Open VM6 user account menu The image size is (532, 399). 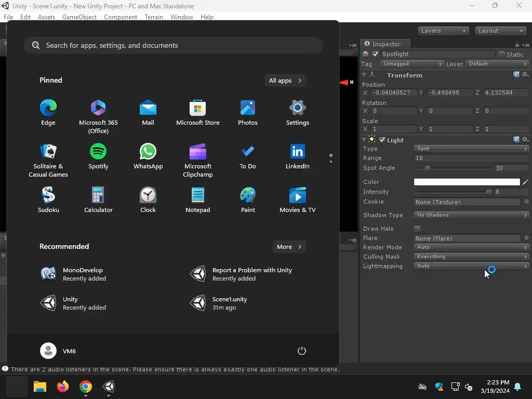(58, 351)
